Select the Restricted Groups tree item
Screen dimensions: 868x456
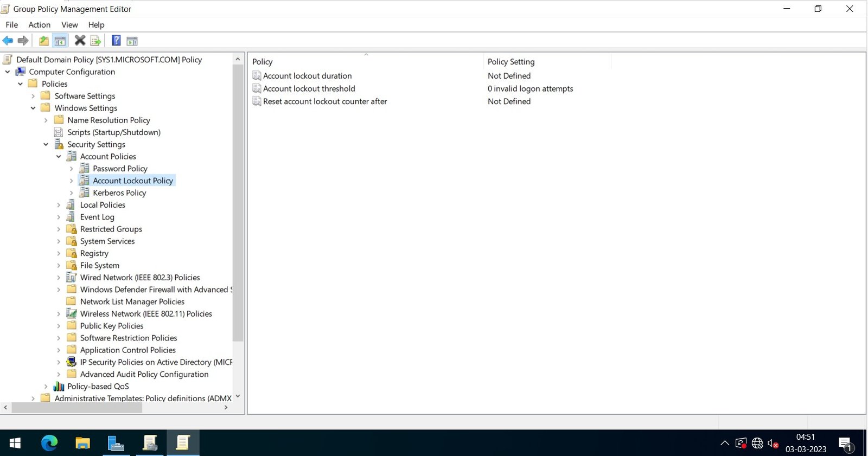111,229
